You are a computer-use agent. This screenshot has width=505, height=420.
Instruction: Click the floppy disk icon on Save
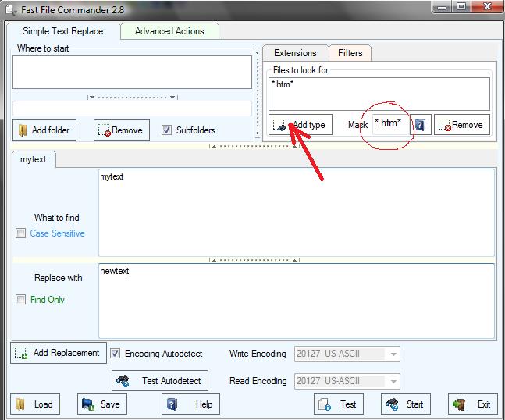[x=88, y=404]
